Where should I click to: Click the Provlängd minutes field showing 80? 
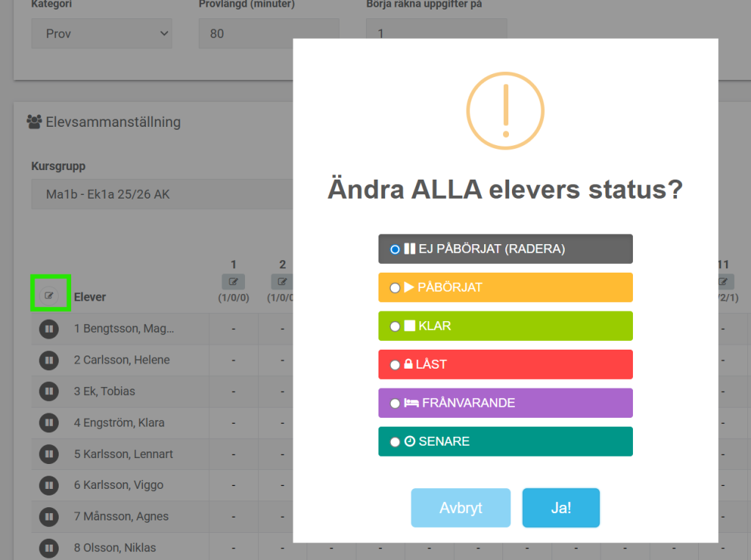(268, 34)
